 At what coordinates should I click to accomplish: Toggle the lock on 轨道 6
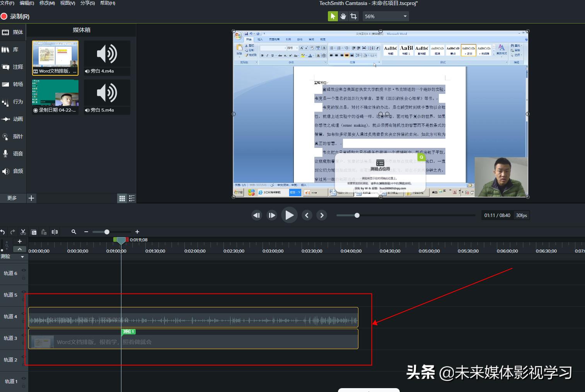pos(24,277)
